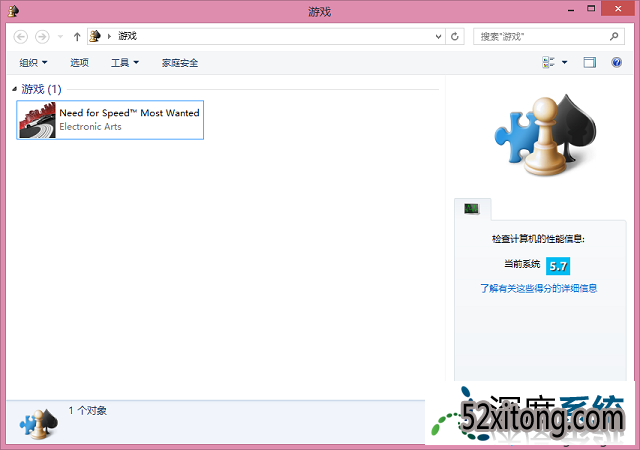Select the 游戏 (1) group header

coord(41,89)
